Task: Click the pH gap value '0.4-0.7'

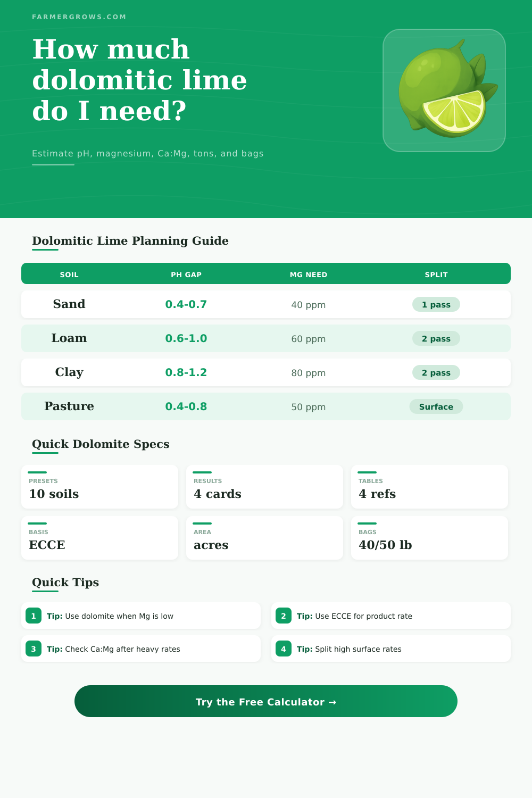Action: 186,304
